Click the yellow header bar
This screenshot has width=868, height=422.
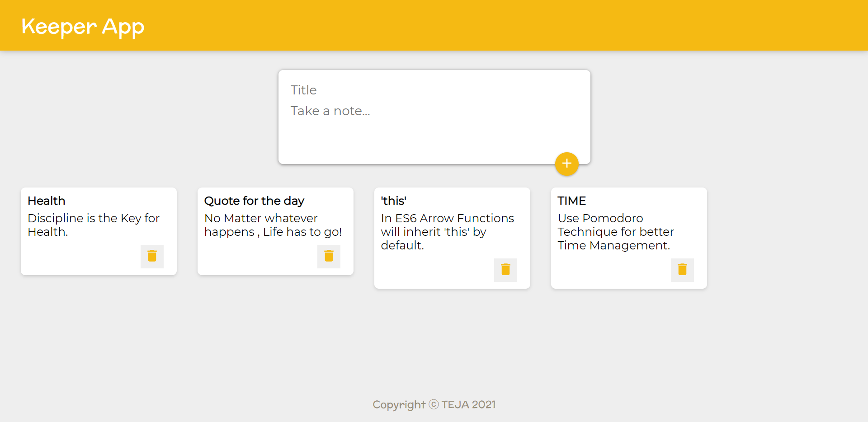(434, 25)
